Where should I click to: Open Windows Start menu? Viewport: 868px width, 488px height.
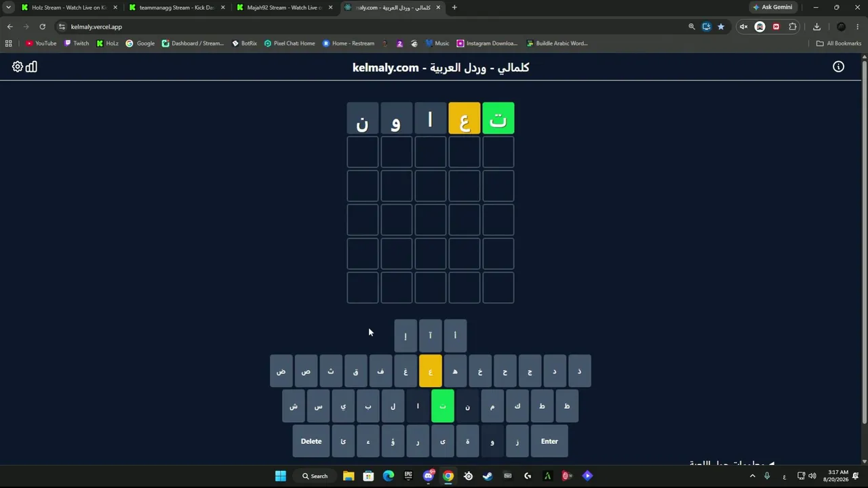(280, 476)
